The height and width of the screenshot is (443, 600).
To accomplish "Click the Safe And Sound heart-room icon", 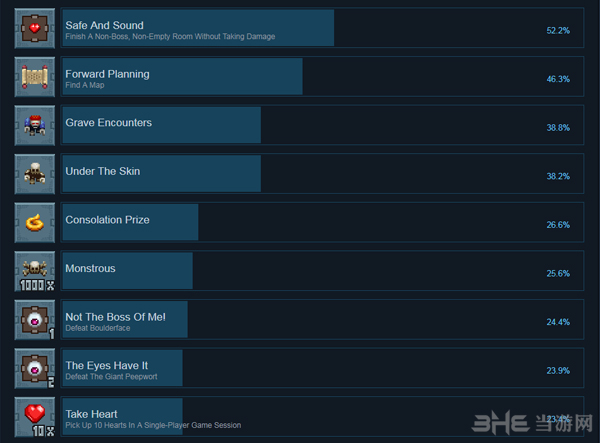I will click(x=35, y=28).
